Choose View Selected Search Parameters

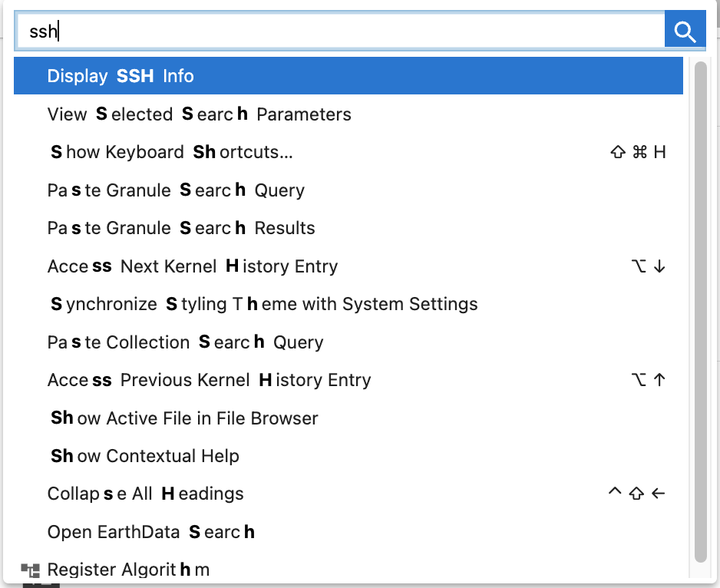[348, 114]
